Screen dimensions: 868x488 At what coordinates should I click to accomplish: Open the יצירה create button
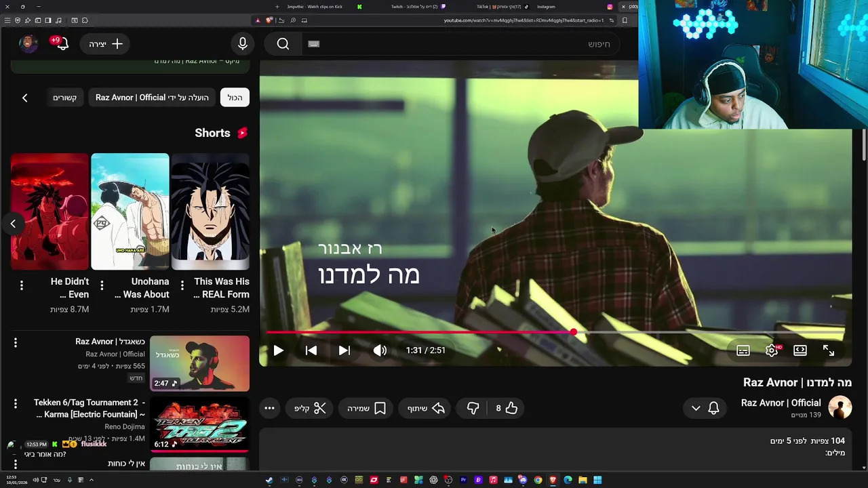tap(106, 44)
